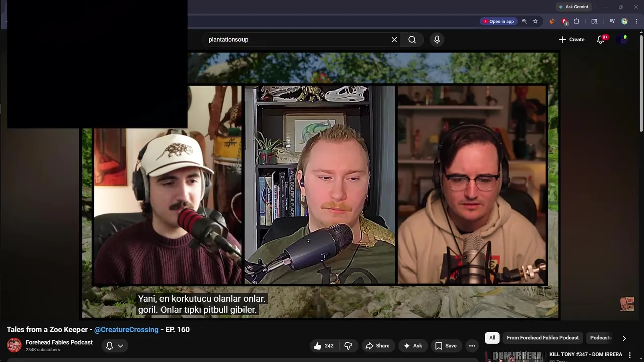
Task: Open options menu for KILL TONY video
Action: pos(629,355)
